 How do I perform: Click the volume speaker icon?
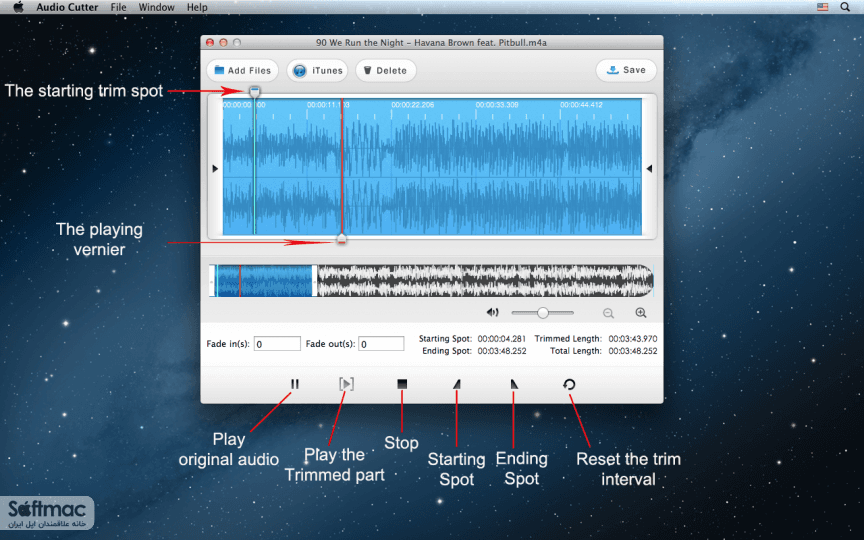(x=492, y=313)
